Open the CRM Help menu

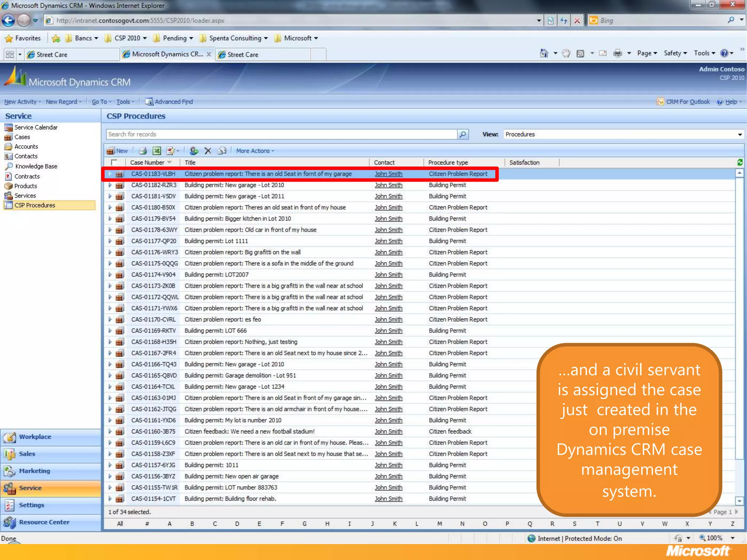click(729, 102)
